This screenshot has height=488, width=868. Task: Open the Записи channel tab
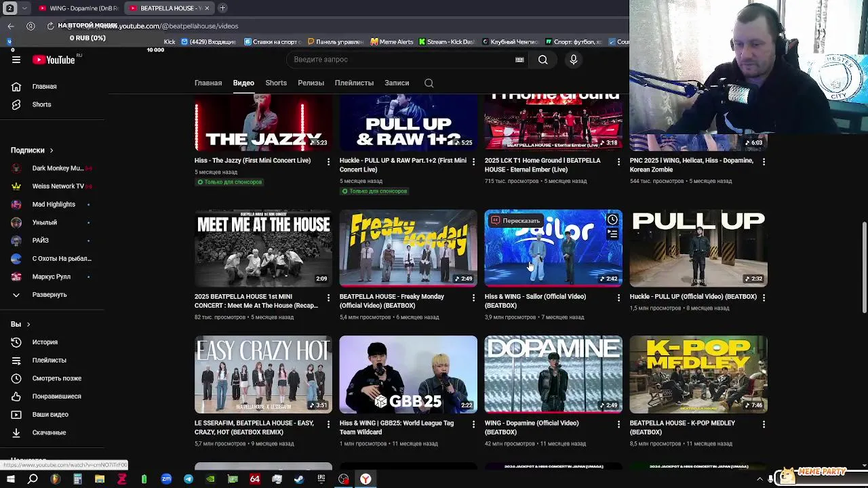click(x=397, y=83)
